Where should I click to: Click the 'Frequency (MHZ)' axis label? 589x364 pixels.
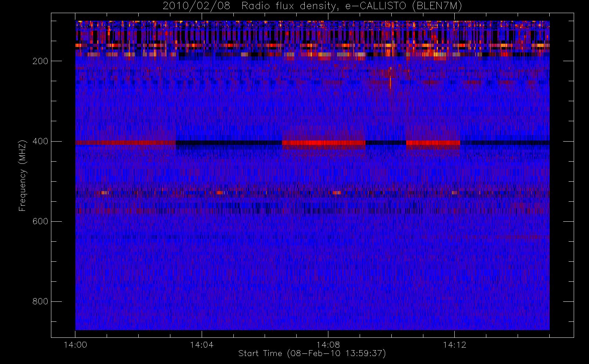click(x=23, y=175)
